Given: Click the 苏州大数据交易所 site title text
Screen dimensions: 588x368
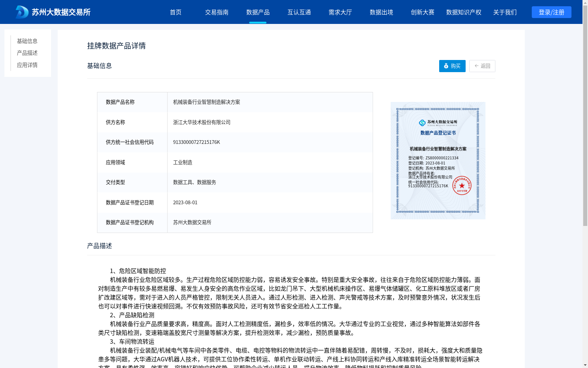Looking at the screenshot, I should [61, 12].
